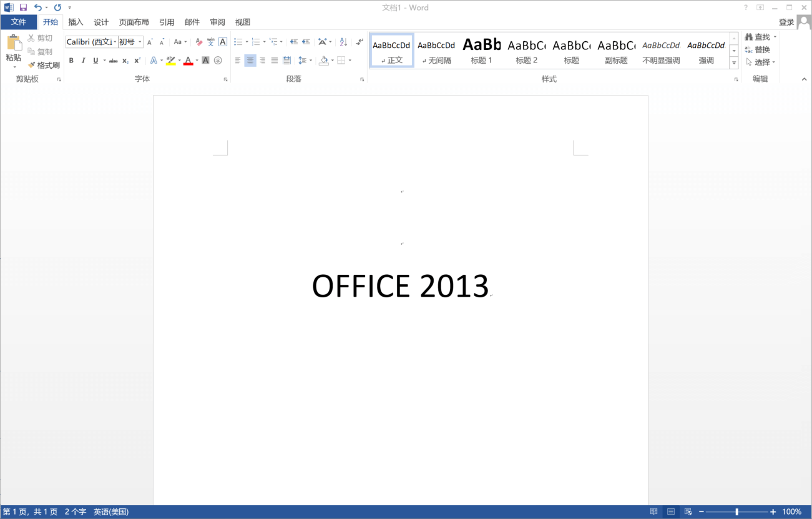The width and height of the screenshot is (812, 519).
Task: Expand the styles gallery (more arrow)
Action: pos(734,63)
